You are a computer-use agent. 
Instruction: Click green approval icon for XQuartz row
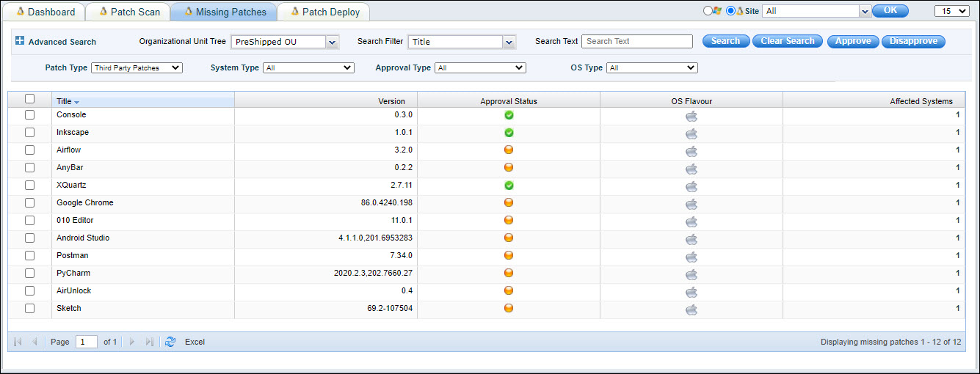pyautogui.click(x=509, y=186)
